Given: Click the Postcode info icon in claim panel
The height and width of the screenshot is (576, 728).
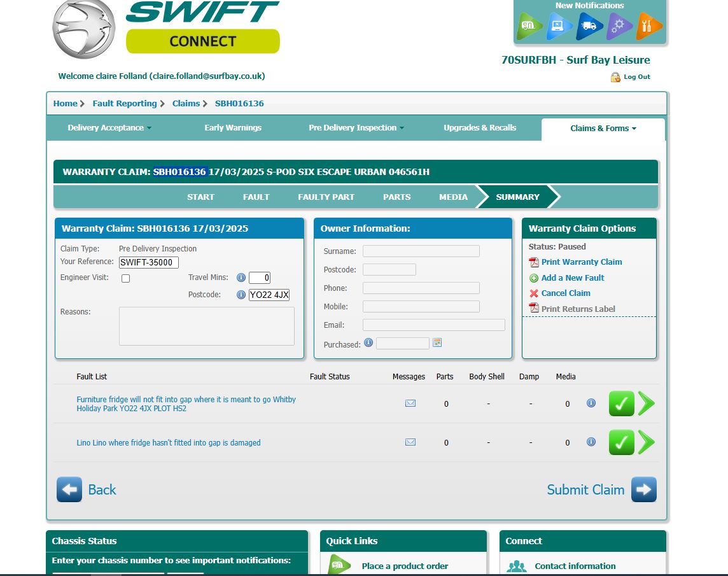Looking at the screenshot, I should coord(241,295).
